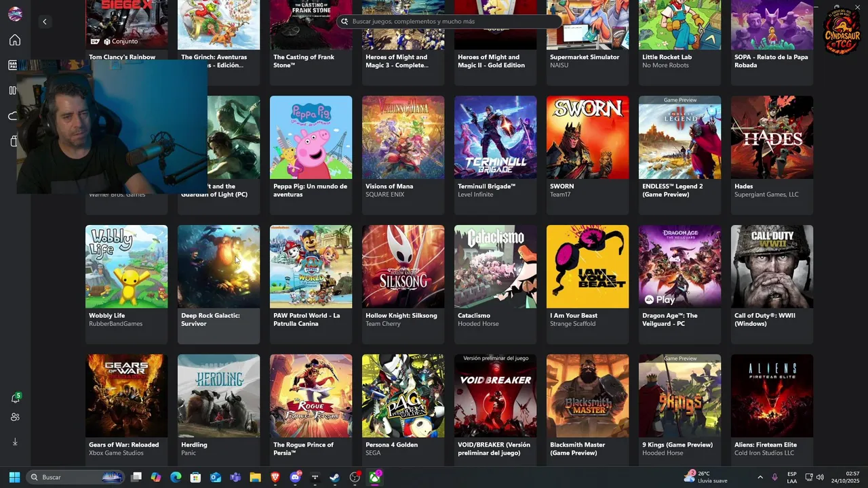The image size is (868, 488).
Task: Launch Copilot from the taskbar
Action: 156,477
